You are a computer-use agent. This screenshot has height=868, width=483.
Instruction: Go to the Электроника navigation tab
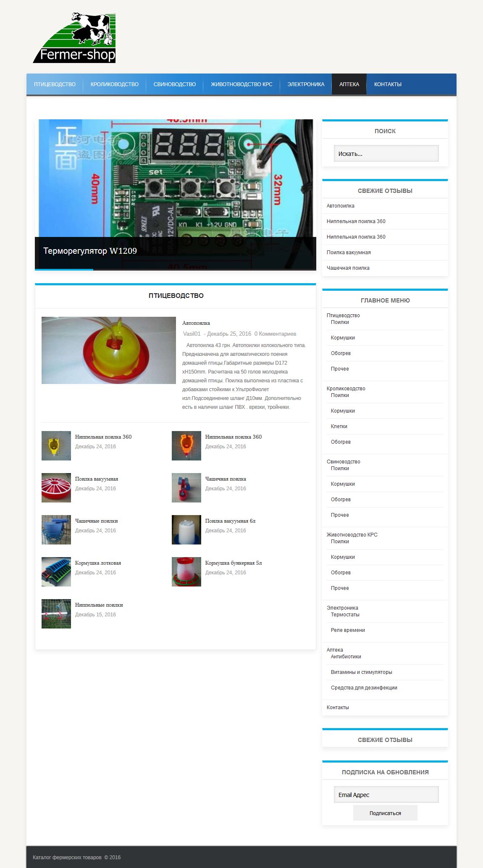tap(306, 84)
